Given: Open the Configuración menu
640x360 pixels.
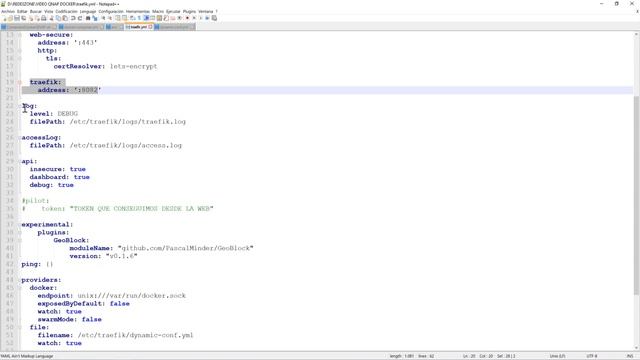Looking at the screenshot, I should tap(111, 11).
